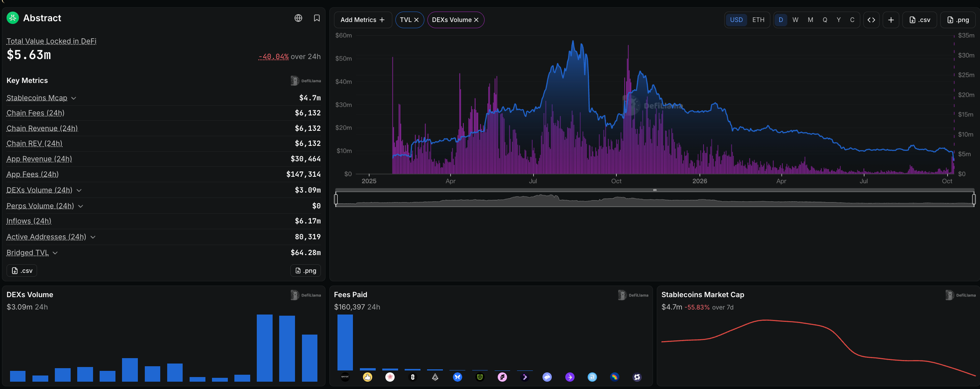Screen dimensions: 980x389
Task: Expand Active Addresses (24h) details
Action: tap(93, 237)
